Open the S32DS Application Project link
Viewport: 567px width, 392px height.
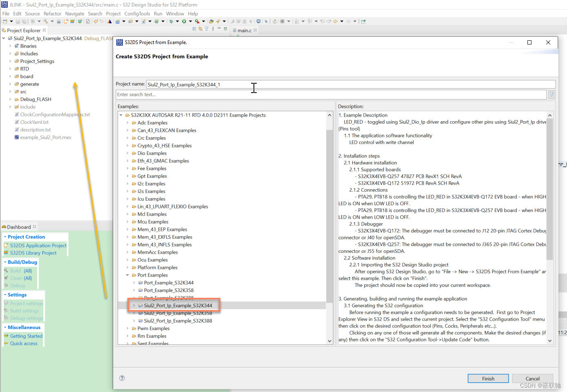(38, 246)
